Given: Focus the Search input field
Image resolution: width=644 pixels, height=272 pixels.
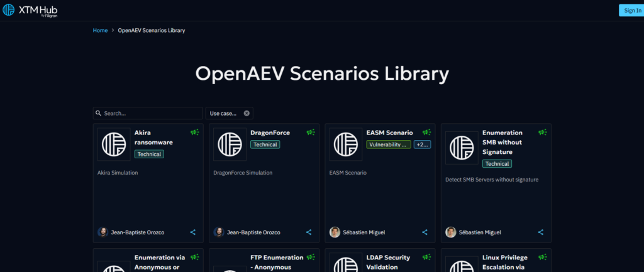Looking at the screenshot, I should tap(151, 114).
